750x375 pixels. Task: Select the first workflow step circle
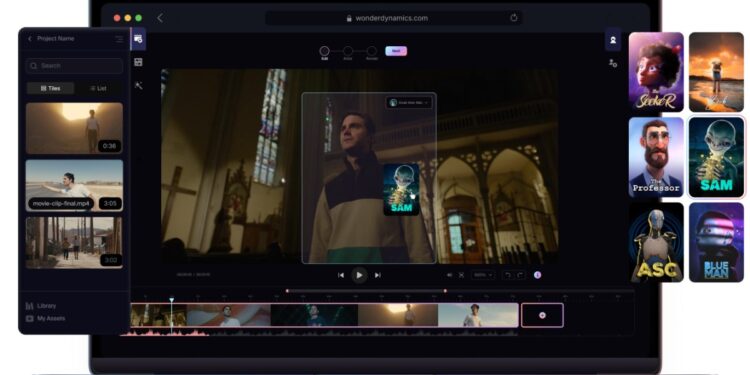click(x=324, y=51)
